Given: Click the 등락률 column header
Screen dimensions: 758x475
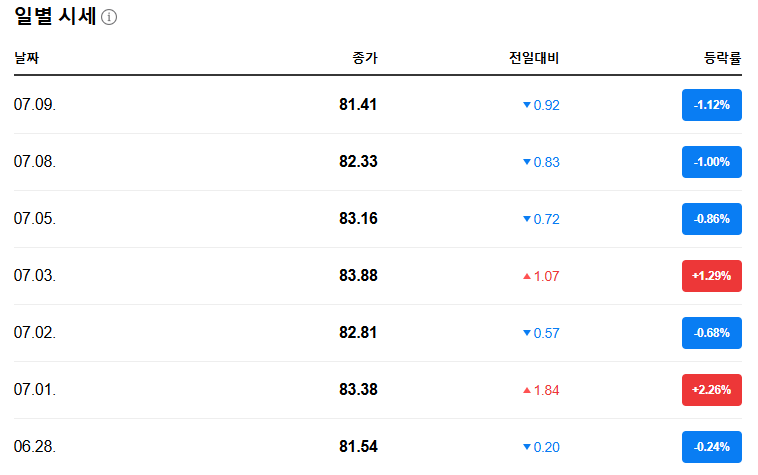Looking at the screenshot, I should pos(722,58).
